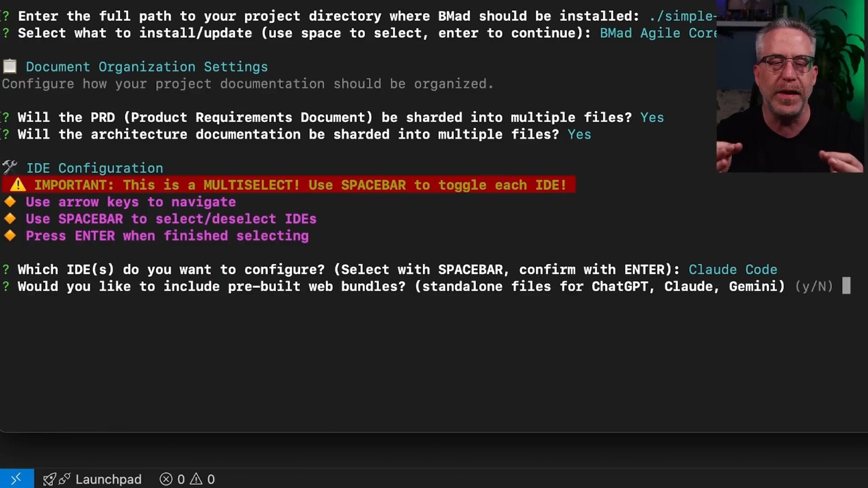Click the 'Yes' answer for PRD sharding
Screen dimensions: 868x488
point(651,117)
